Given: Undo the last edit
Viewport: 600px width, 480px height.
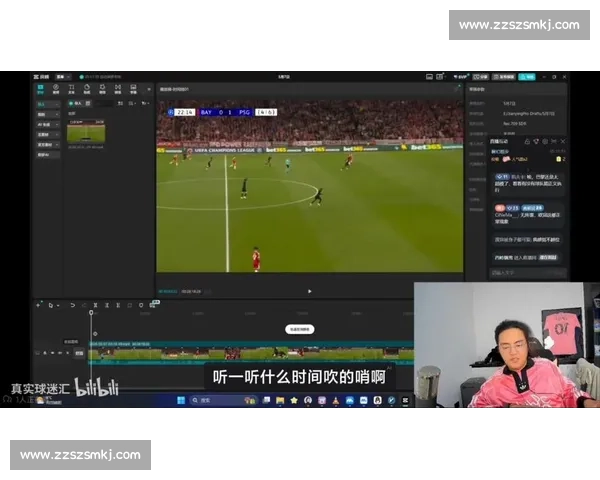Looking at the screenshot, I should (73, 305).
